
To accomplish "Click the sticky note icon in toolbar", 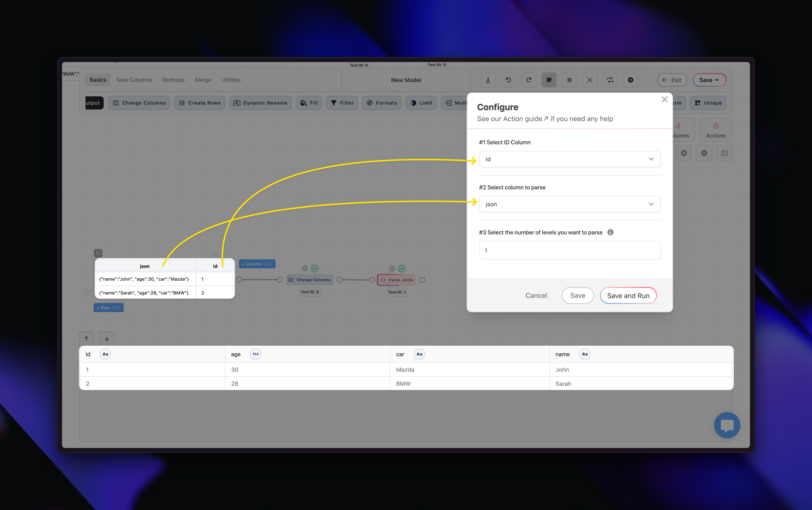I will (549, 80).
